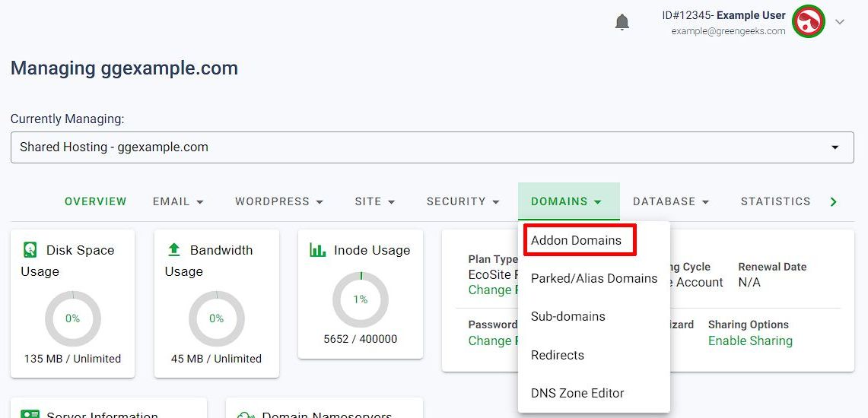Image resolution: width=868 pixels, height=418 pixels.
Task: Collapse the DOMAINS menu tab
Action: pos(568,202)
